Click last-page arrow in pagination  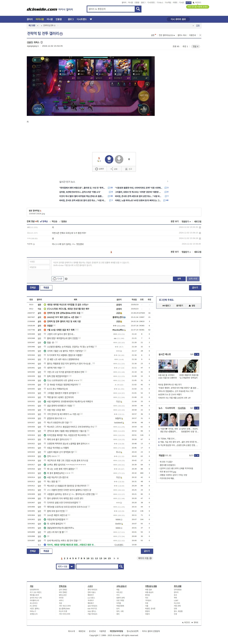pos(118,558)
